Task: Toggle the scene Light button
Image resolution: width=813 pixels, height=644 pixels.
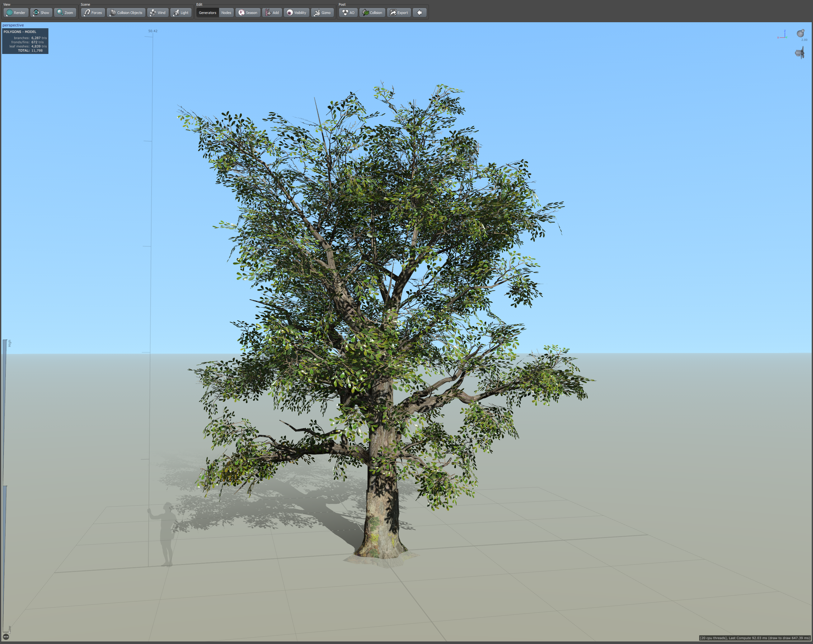Action: coord(181,12)
